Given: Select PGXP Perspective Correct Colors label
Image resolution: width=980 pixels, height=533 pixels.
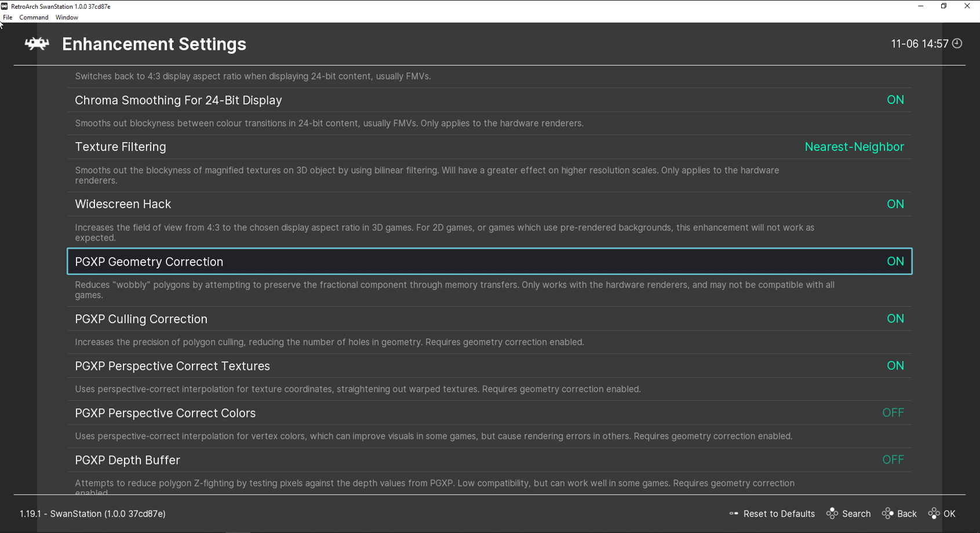Looking at the screenshot, I should click(x=165, y=413).
